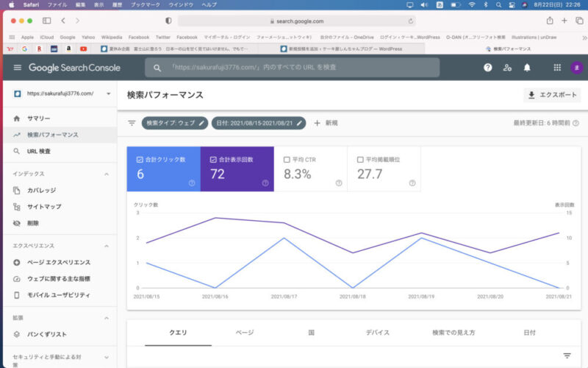
Task: Show help for 合計表示回数 metric
Action: tap(265, 183)
